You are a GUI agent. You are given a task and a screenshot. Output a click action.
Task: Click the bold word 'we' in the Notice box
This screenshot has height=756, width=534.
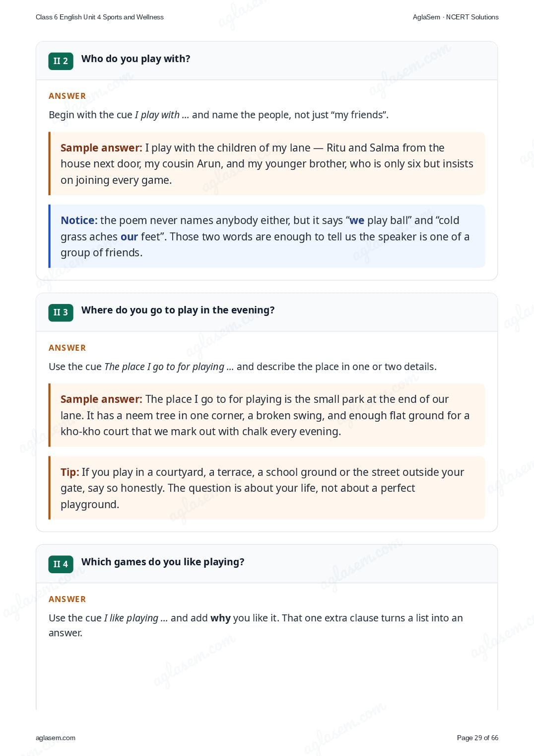tap(357, 221)
